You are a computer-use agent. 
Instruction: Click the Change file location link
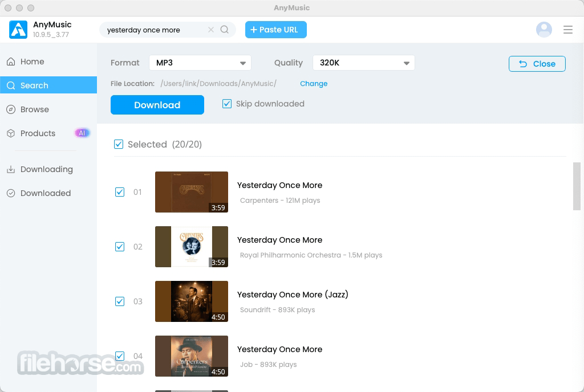[x=314, y=84]
